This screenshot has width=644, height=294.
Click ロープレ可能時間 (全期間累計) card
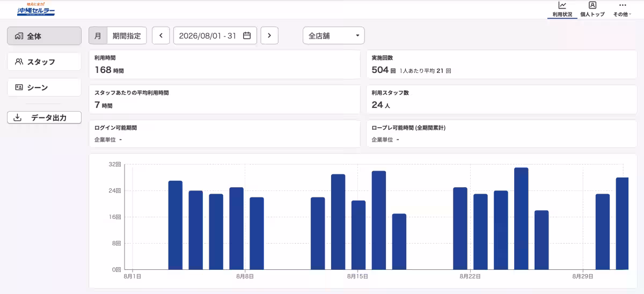click(x=502, y=134)
